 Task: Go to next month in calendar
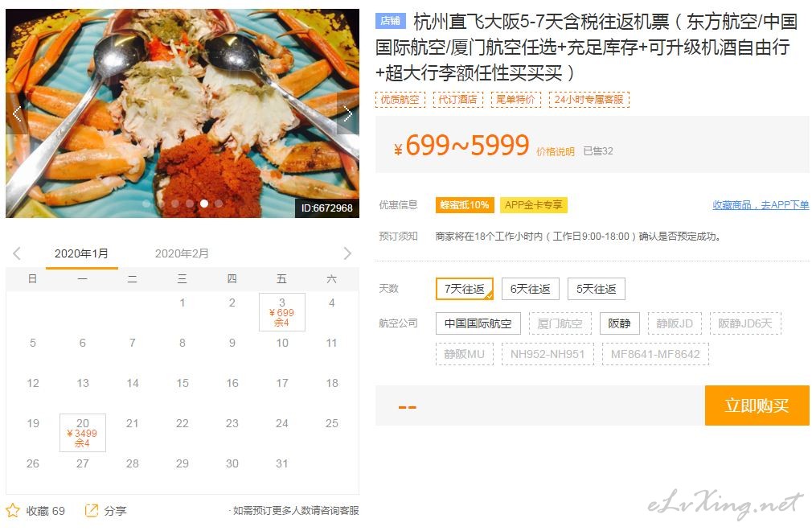347,253
